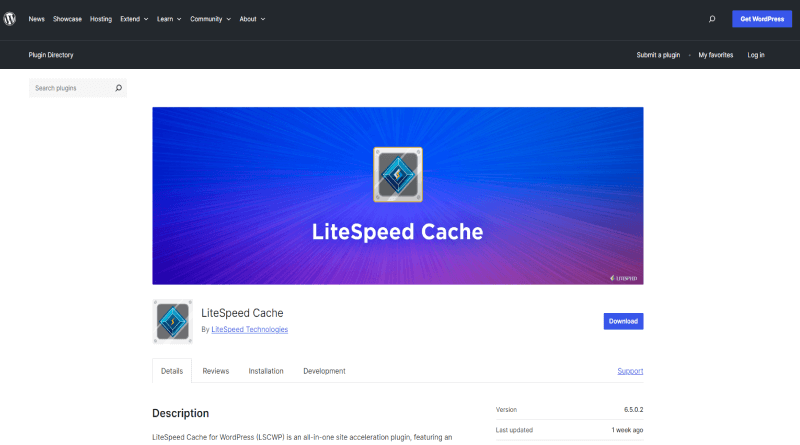Open the Hosting menu item
800x445 pixels.
tap(101, 19)
